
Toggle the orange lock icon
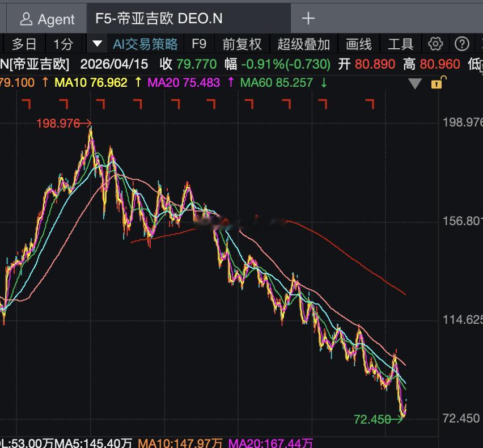[x=438, y=83]
